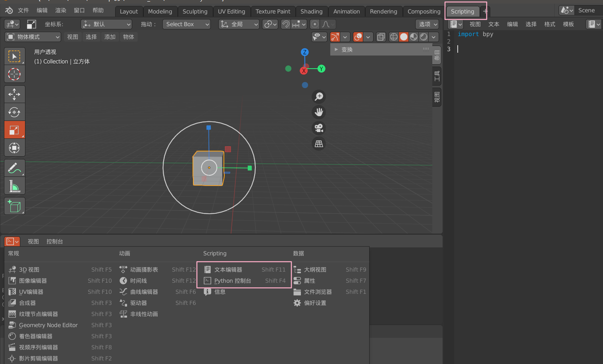Open the Select Box mode dropdown
Viewport: 603px width, 364px height.
point(187,24)
